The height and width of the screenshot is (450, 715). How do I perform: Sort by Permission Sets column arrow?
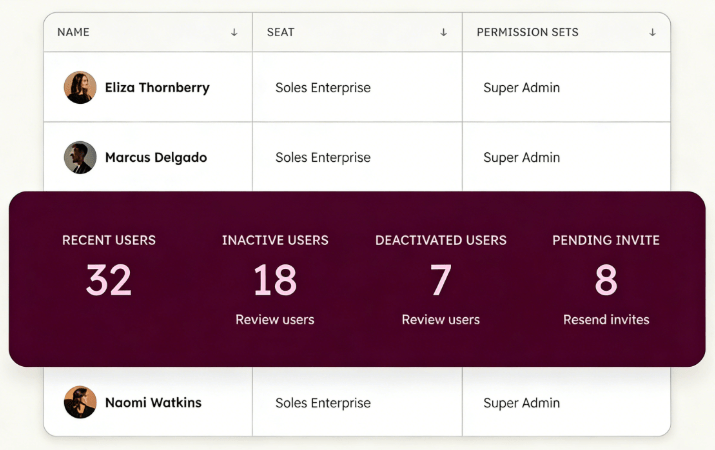click(652, 32)
